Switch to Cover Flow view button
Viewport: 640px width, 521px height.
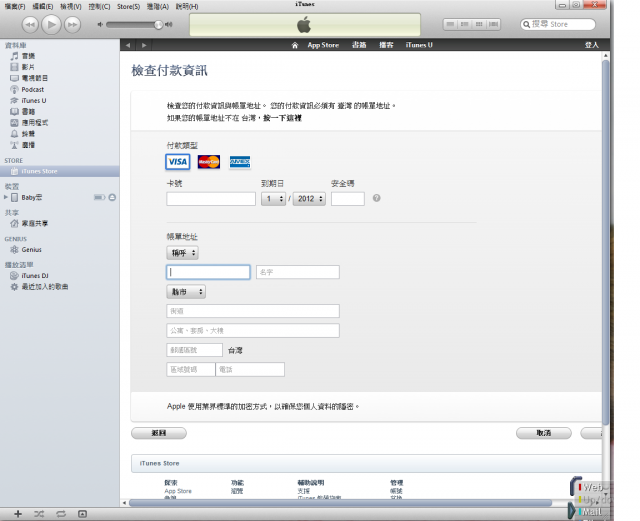pyautogui.click(x=493, y=24)
